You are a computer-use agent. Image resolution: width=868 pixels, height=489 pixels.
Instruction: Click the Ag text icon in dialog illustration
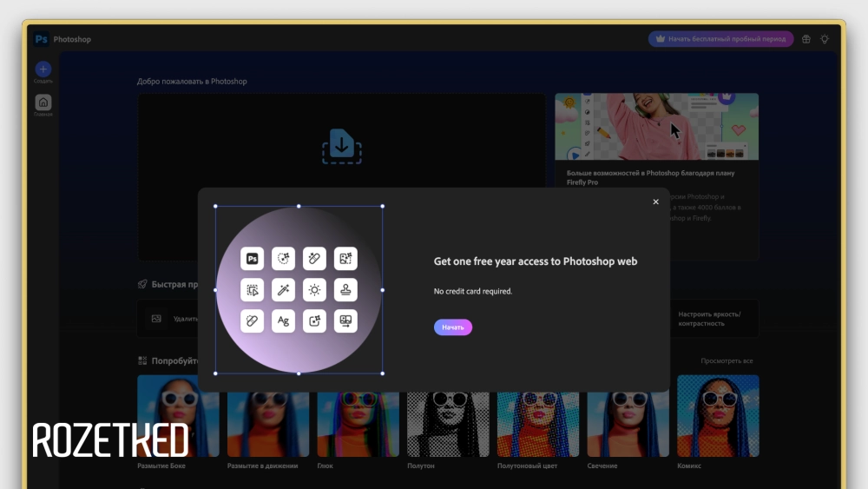283,321
